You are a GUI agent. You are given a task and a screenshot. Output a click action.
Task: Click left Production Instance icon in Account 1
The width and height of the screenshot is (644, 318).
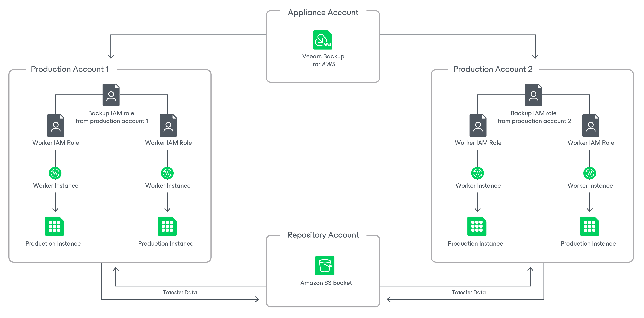(x=54, y=226)
